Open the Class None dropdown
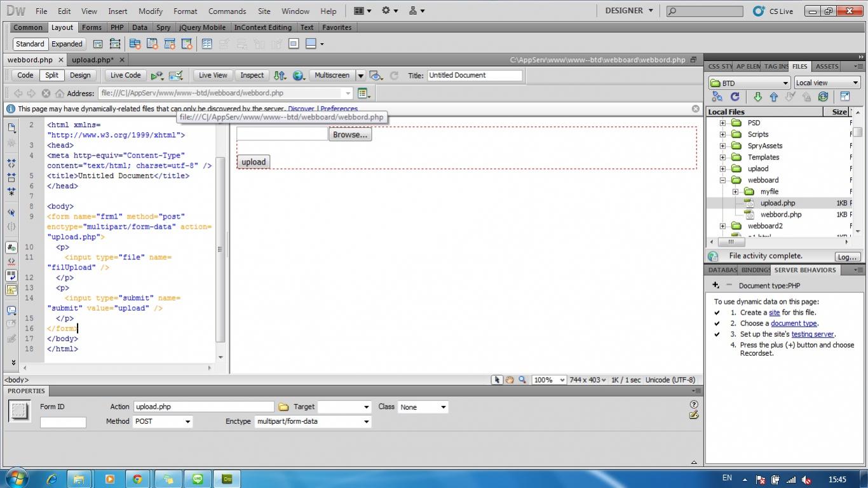Viewport: 868px width, 488px height. 423,407
